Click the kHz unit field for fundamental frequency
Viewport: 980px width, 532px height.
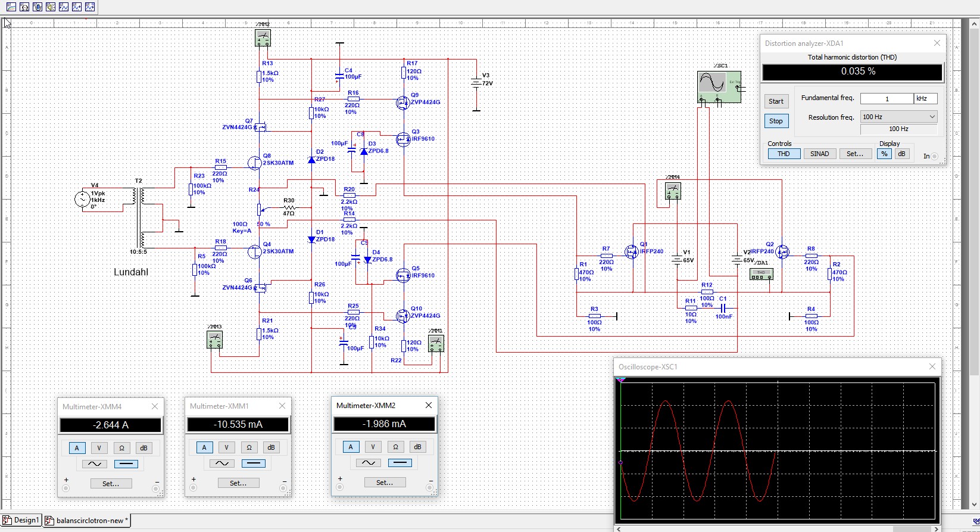[x=926, y=99]
